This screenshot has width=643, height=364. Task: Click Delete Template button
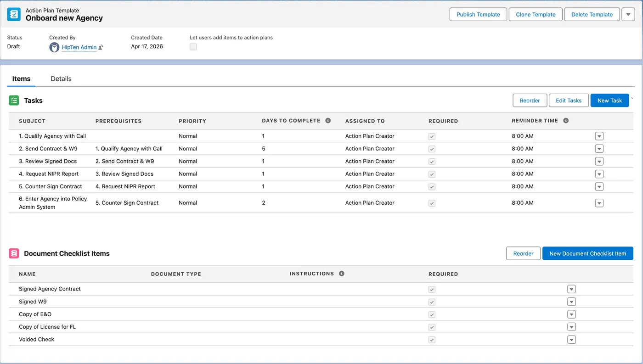click(x=592, y=14)
